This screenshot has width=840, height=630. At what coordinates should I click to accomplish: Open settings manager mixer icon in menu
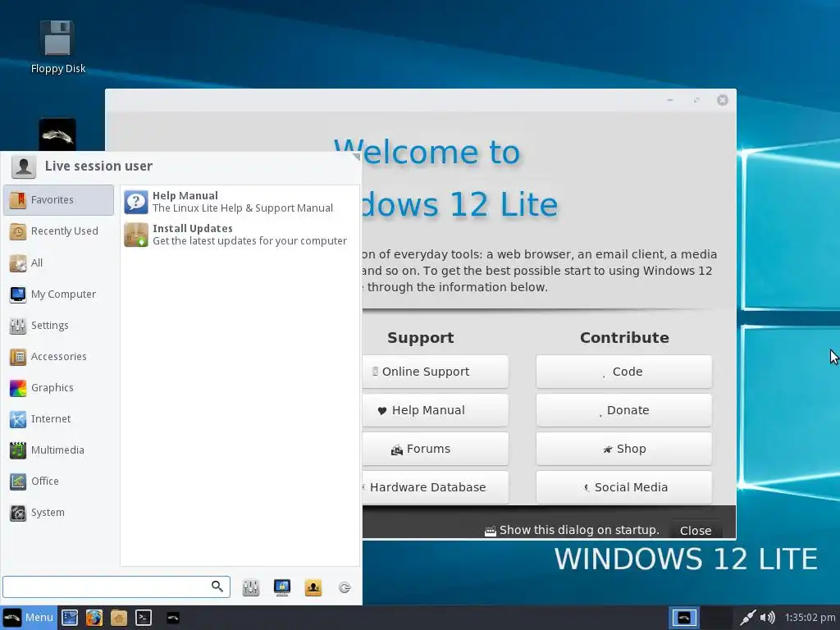(251, 587)
